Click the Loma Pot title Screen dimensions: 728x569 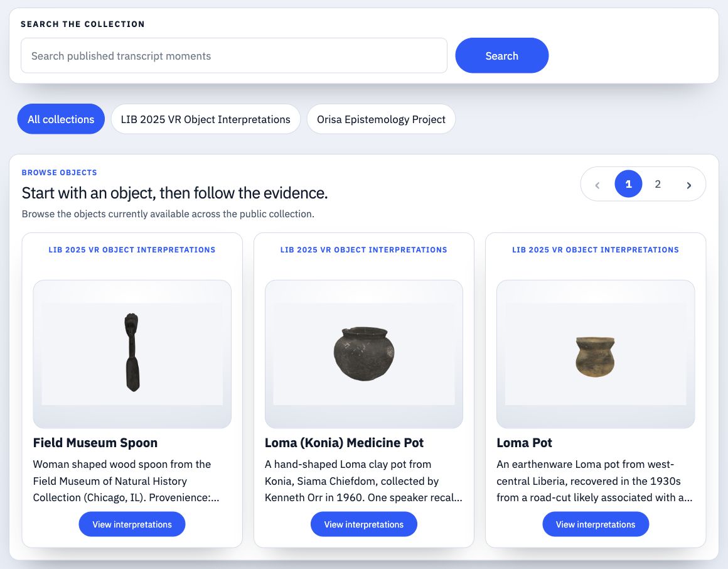(524, 443)
